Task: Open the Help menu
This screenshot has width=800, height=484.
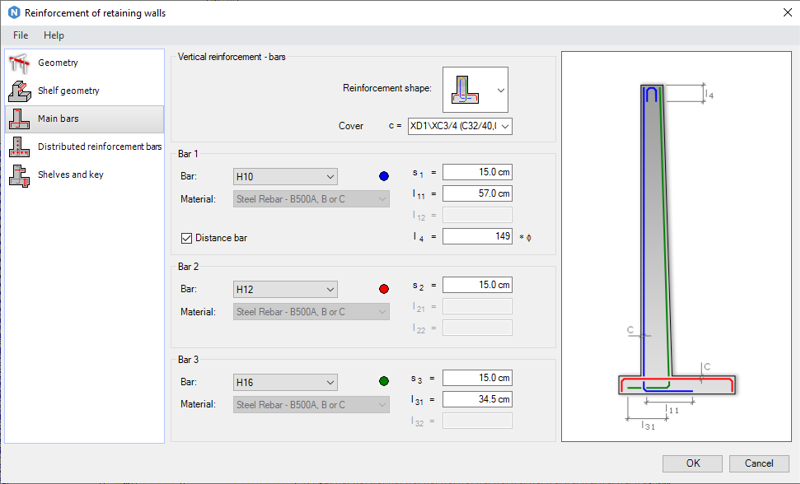Action: tap(54, 35)
